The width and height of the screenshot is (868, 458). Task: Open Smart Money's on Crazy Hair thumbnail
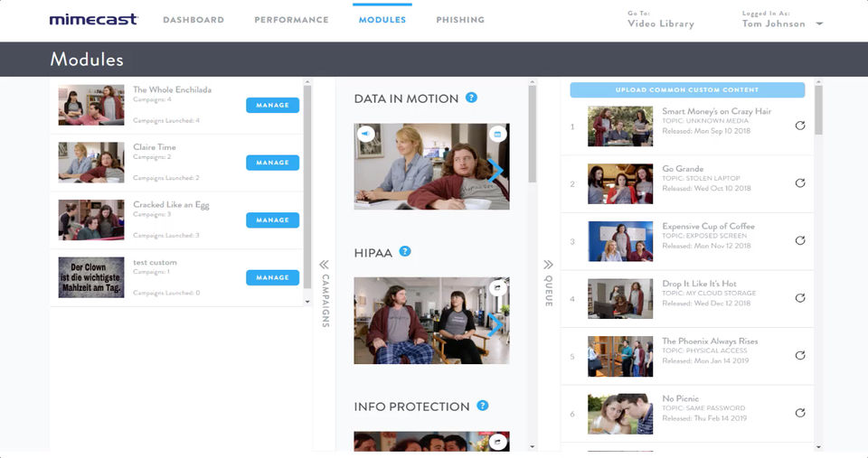click(620, 126)
